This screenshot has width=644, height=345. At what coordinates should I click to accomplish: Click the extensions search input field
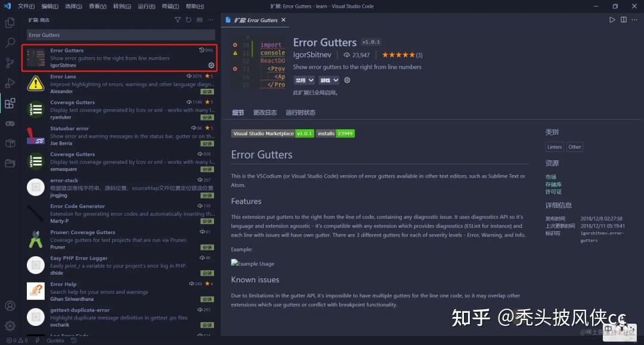(120, 35)
